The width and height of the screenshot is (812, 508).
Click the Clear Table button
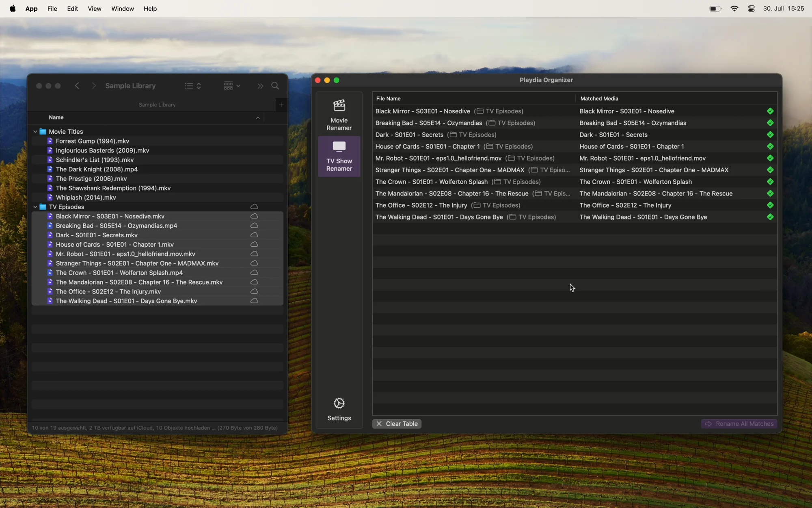tap(397, 423)
